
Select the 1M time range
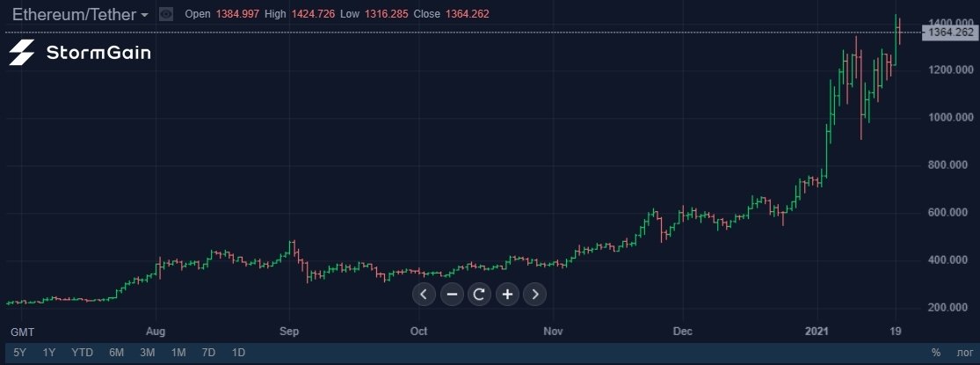pyautogui.click(x=178, y=353)
